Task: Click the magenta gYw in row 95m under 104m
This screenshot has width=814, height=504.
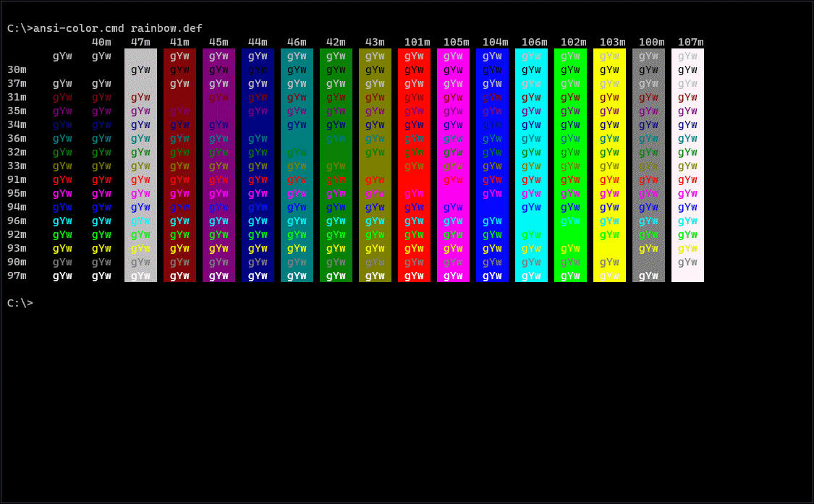Action: (492, 194)
